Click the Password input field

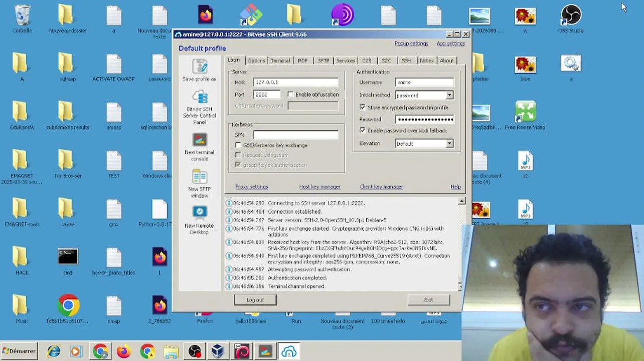click(x=424, y=119)
